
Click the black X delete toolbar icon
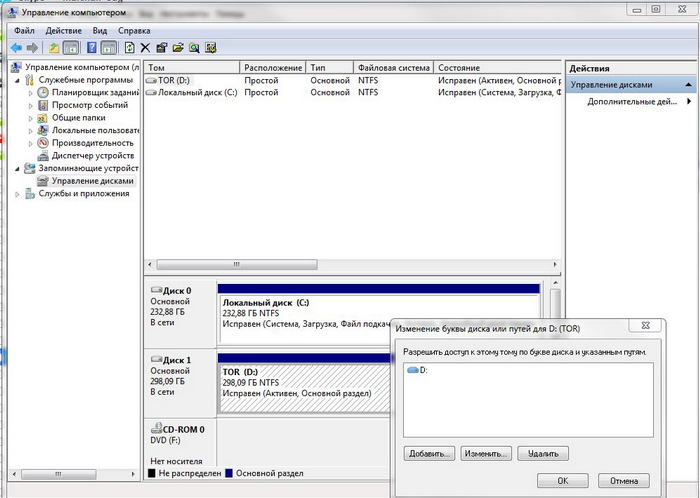(146, 47)
